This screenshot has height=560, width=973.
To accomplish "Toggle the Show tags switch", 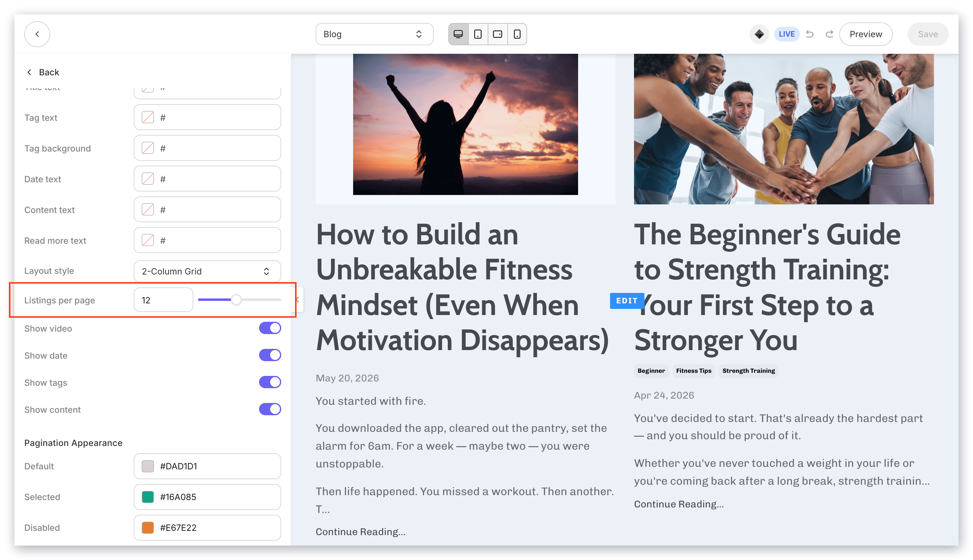I will tap(270, 382).
